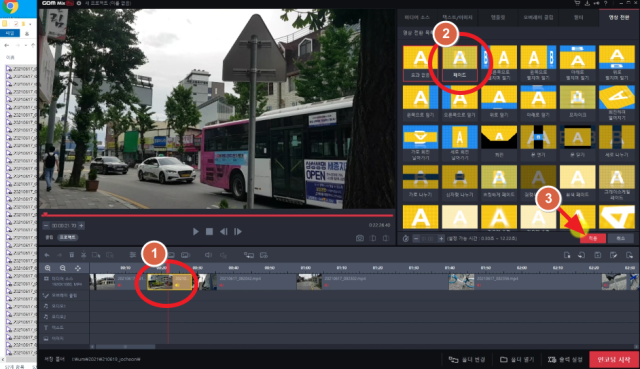Open the folder with 폴더 열기 button
This screenshot has height=369, width=640.
[x=517, y=360]
